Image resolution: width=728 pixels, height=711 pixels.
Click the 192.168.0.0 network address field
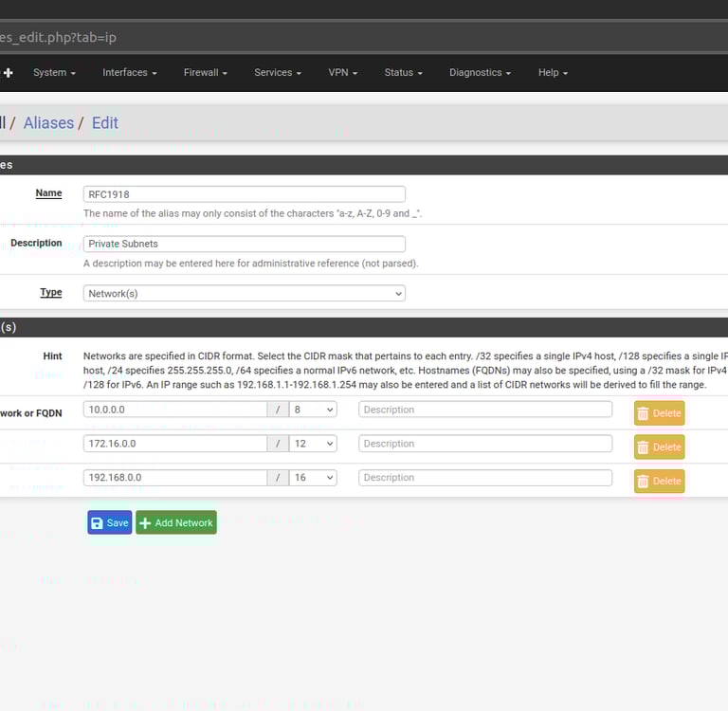[x=175, y=478]
